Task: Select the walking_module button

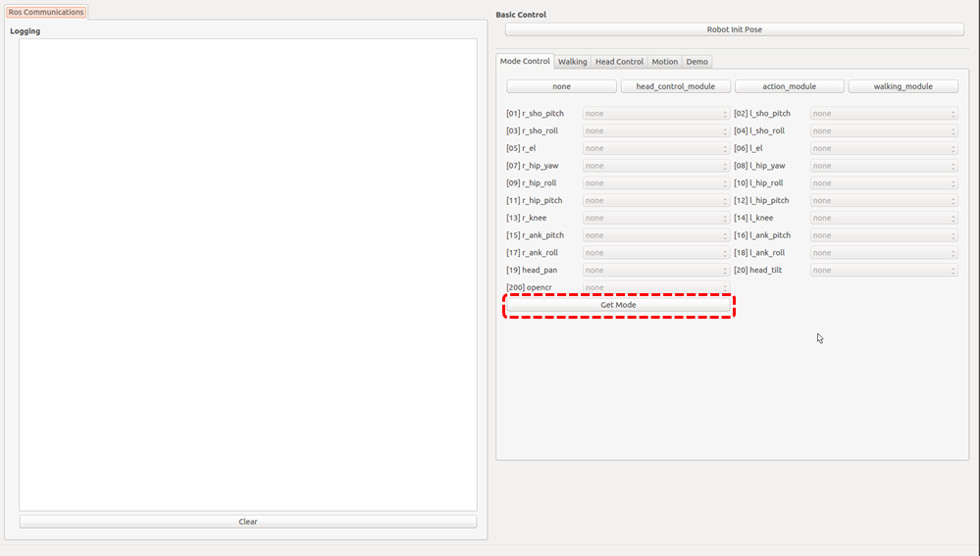Action: point(903,86)
